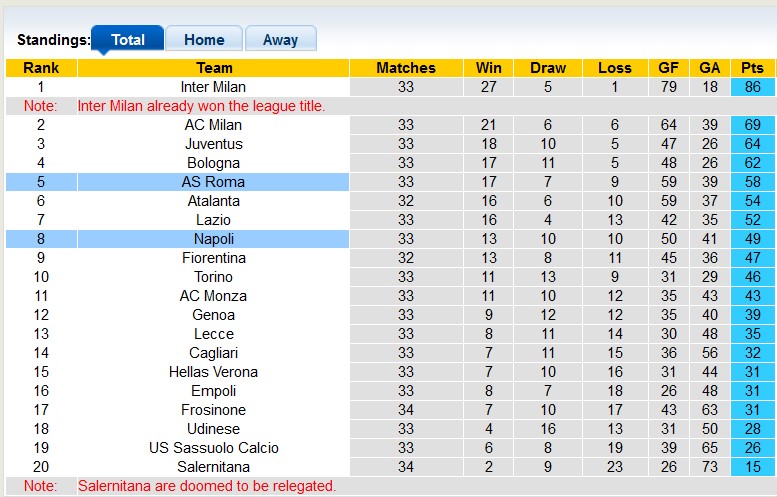The width and height of the screenshot is (777, 497).
Task: Open the Away standings tab
Action: [x=280, y=40]
